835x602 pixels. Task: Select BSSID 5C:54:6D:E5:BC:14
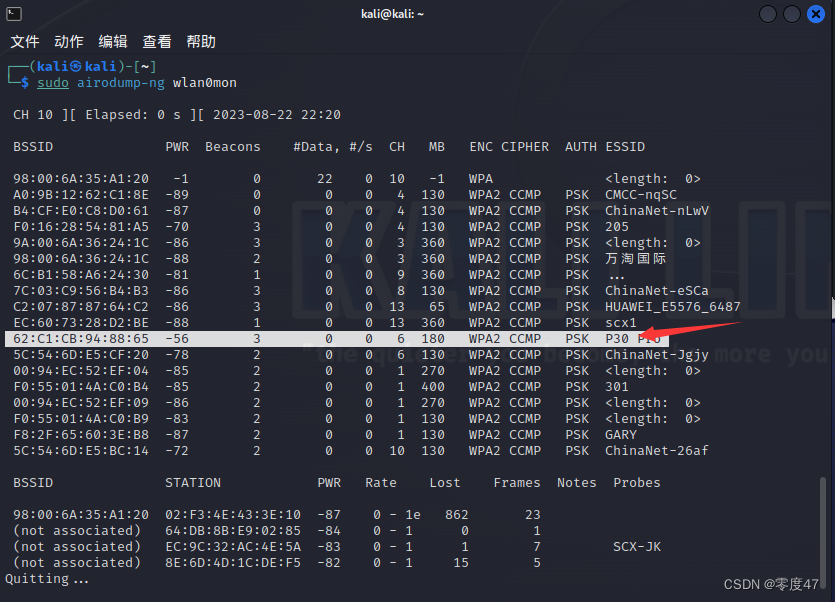[81, 450]
